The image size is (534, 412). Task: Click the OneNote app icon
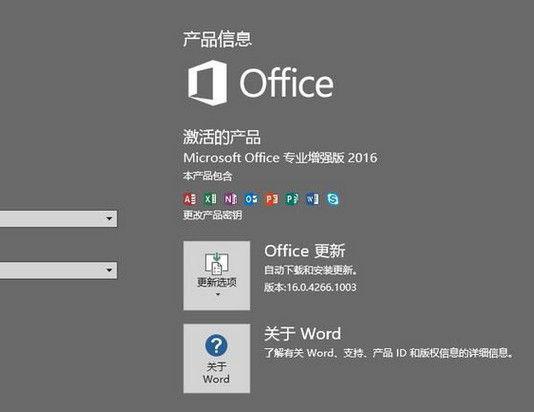231,199
